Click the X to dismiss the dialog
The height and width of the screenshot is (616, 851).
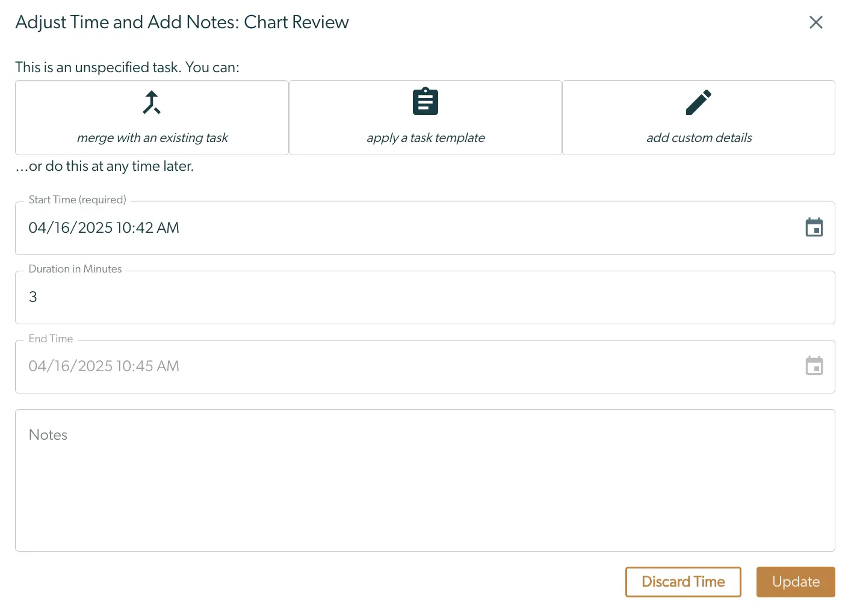click(815, 22)
